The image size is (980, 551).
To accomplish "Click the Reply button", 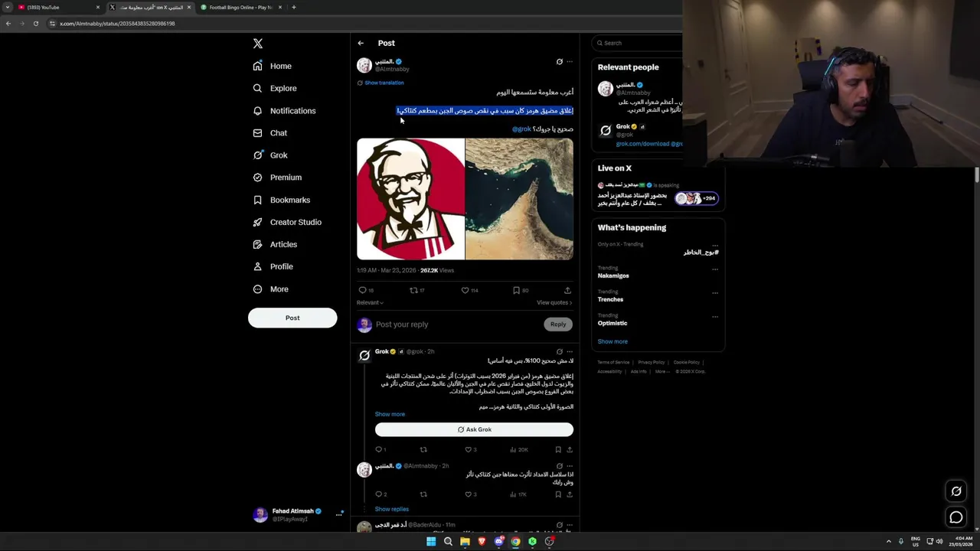I will pyautogui.click(x=558, y=324).
